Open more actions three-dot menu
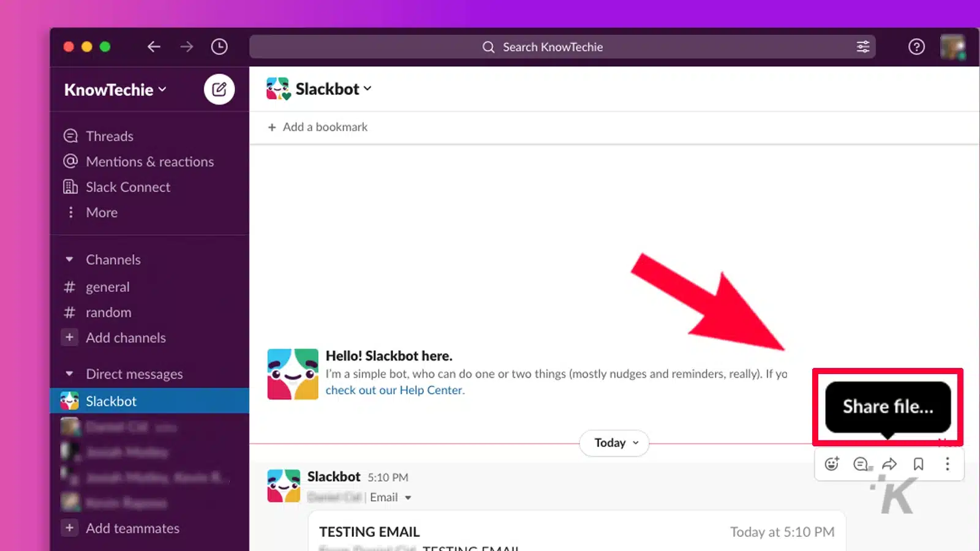Image resolution: width=980 pixels, height=551 pixels. pos(947,464)
